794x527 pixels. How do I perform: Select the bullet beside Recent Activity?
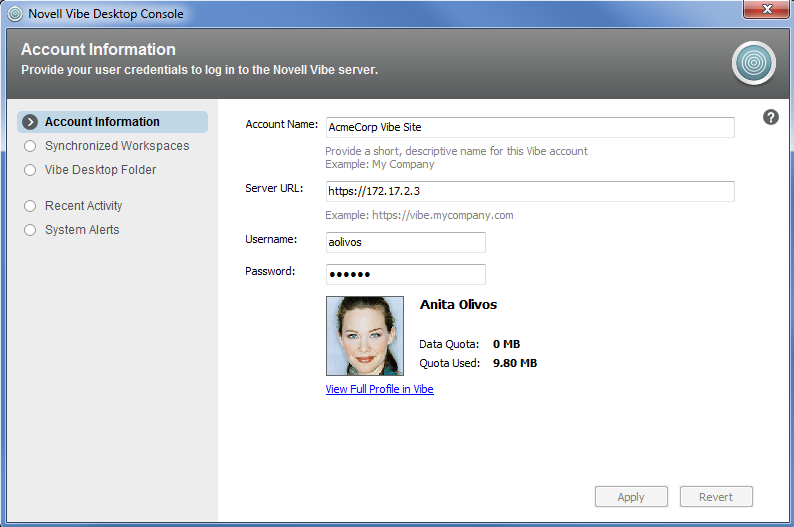coord(30,206)
